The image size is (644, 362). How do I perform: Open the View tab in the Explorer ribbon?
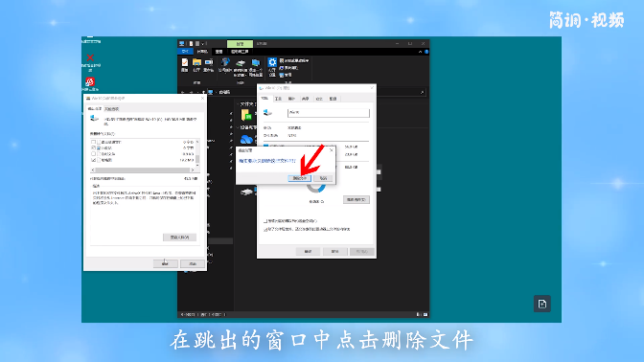218,52
